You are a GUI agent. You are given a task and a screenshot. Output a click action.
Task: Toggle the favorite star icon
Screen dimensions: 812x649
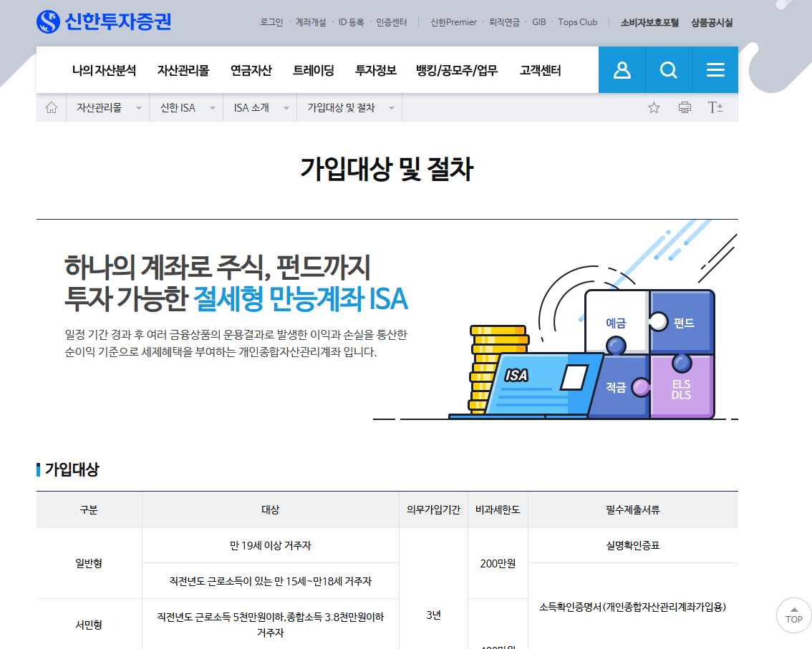pyautogui.click(x=653, y=107)
